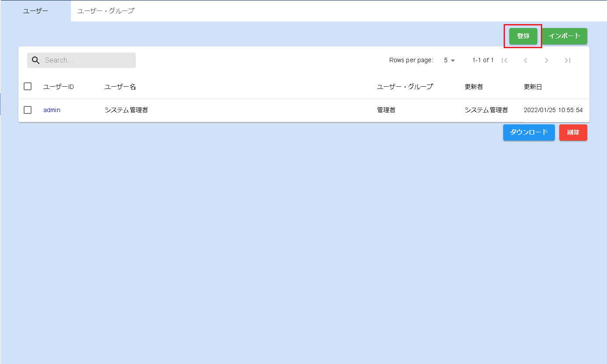The height and width of the screenshot is (364, 607).
Task: Sort by the ユーザー名 column header
Action: (x=120, y=87)
